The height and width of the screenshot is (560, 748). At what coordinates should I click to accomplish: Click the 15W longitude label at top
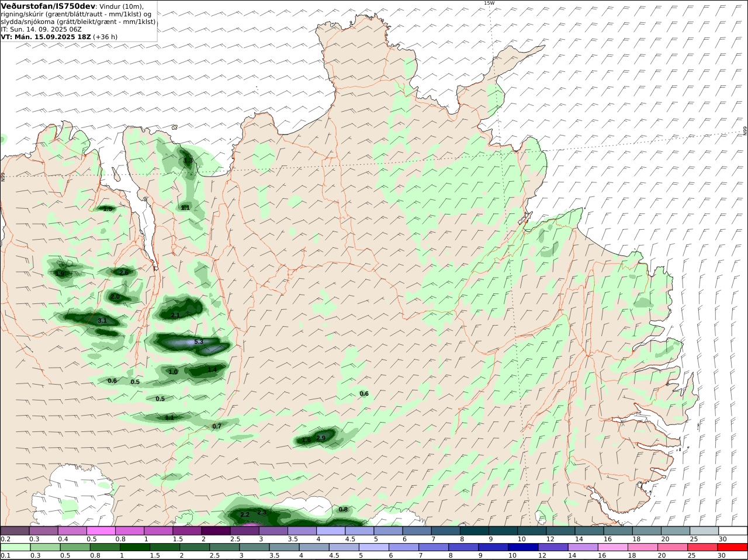click(489, 3)
